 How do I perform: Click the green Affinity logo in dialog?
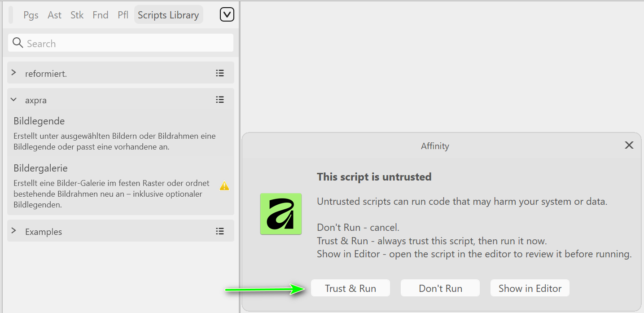click(x=281, y=214)
